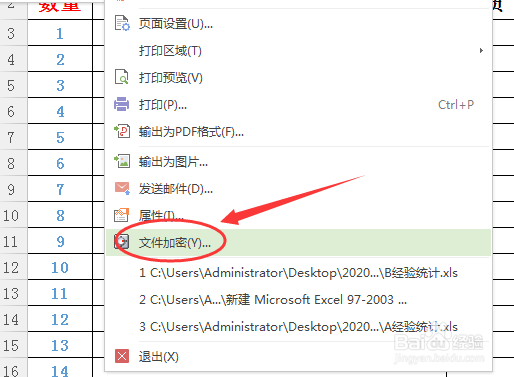Click cell with value 13 in row 15
Viewport: 514px width, 377px height.
click(60, 345)
